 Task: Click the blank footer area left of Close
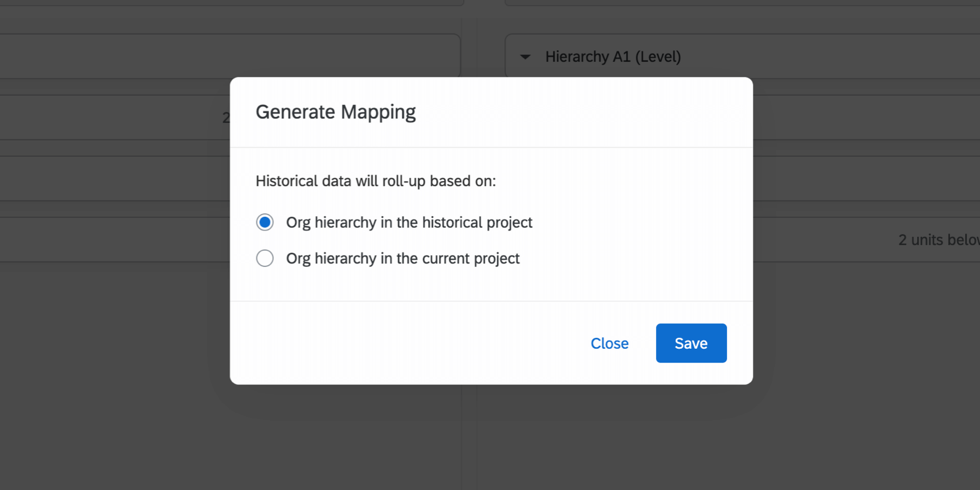[x=404, y=343]
